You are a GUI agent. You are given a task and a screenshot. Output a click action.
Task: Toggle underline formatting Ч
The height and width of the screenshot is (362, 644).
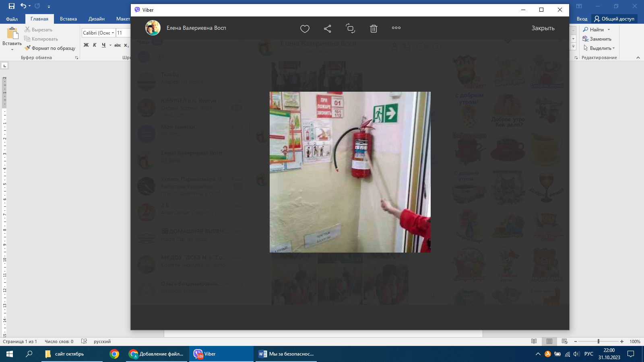click(103, 45)
